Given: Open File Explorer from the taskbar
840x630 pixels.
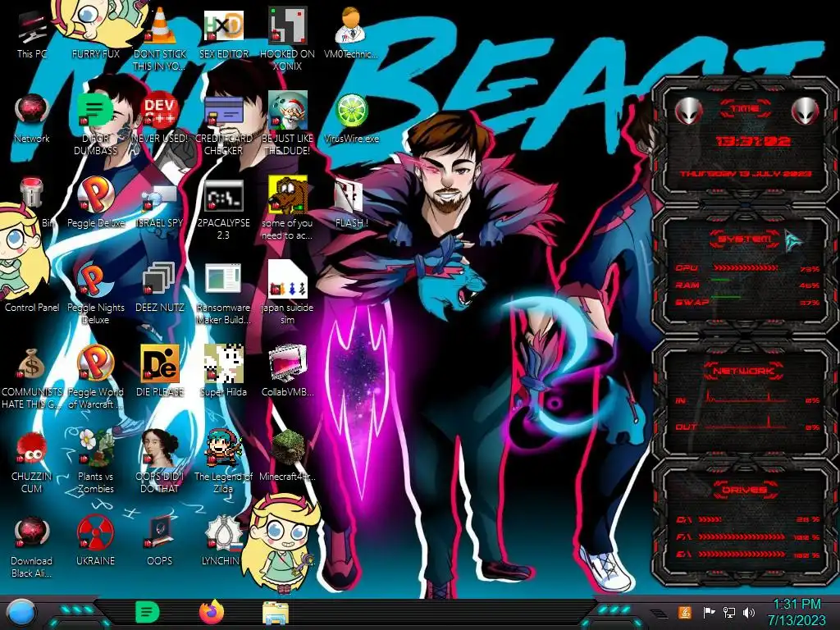Looking at the screenshot, I should click(x=276, y=613).
